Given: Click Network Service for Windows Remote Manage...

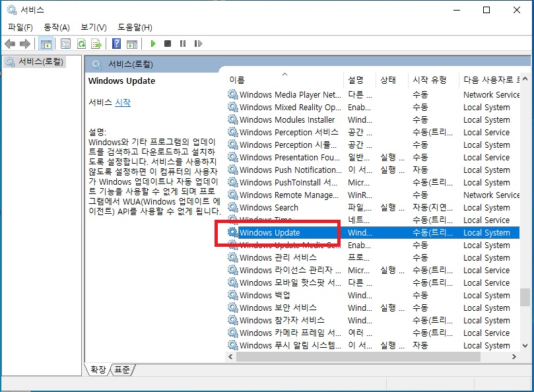Looking at the screenshot, I should tap(492, 195).
